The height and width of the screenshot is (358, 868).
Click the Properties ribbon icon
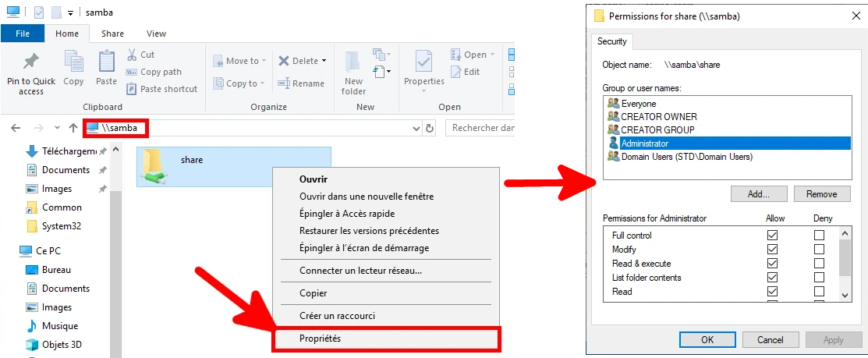pyautogui.click(x=424, y=62)
